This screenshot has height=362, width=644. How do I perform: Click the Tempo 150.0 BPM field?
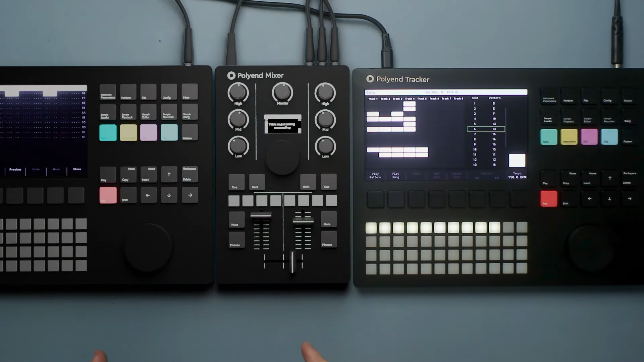coord(517,175)
